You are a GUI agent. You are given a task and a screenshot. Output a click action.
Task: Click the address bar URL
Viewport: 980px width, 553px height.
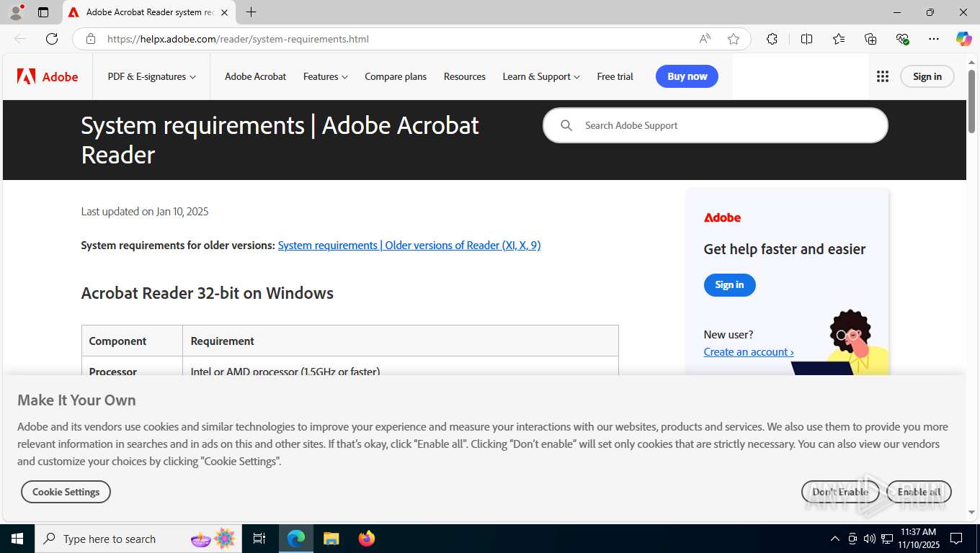pyautogui.click(x=238, y=39)
